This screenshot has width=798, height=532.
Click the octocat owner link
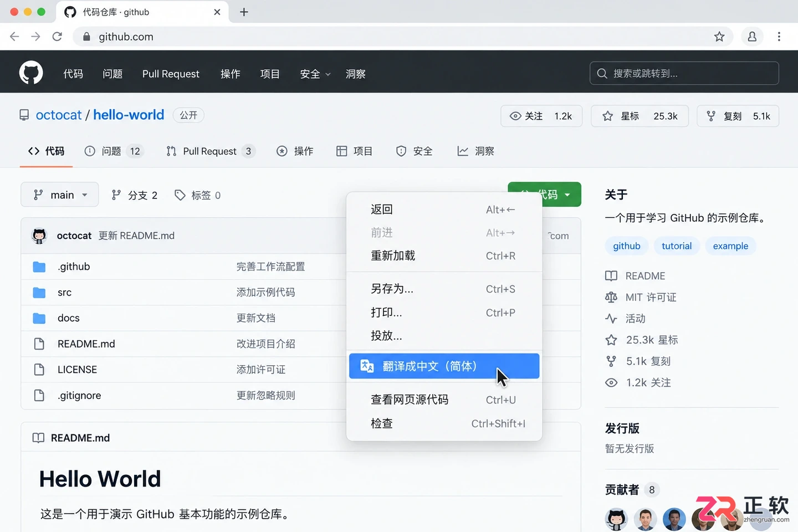tap(59, 115)
